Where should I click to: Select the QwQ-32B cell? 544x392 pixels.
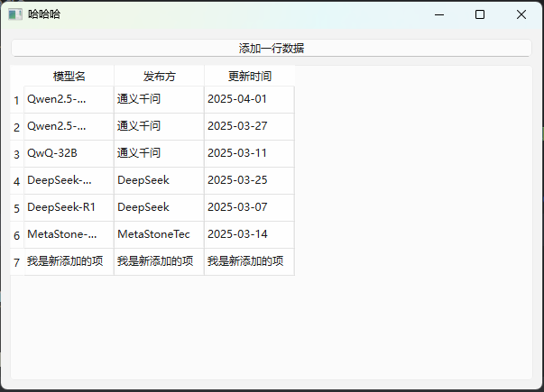(x=69, y=153)
